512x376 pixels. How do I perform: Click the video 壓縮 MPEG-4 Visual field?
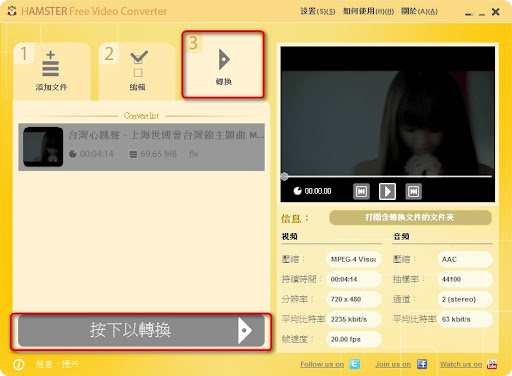pos(354,259)
